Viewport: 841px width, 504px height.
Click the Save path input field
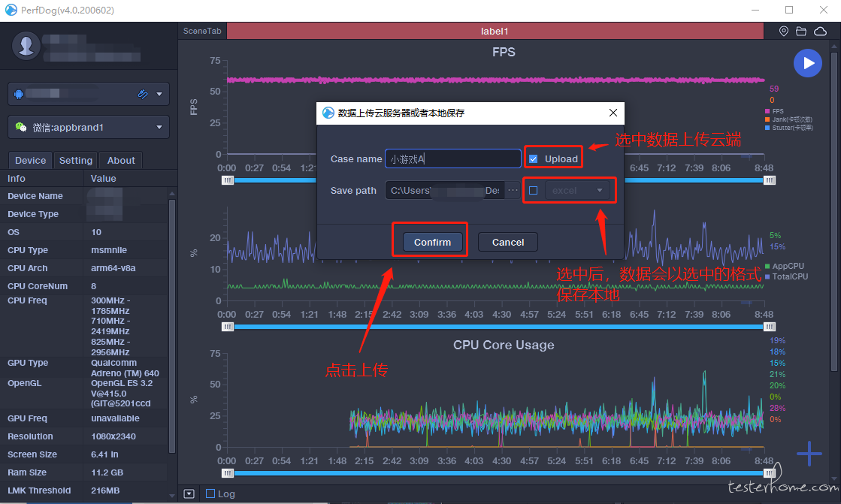[445, 190]
